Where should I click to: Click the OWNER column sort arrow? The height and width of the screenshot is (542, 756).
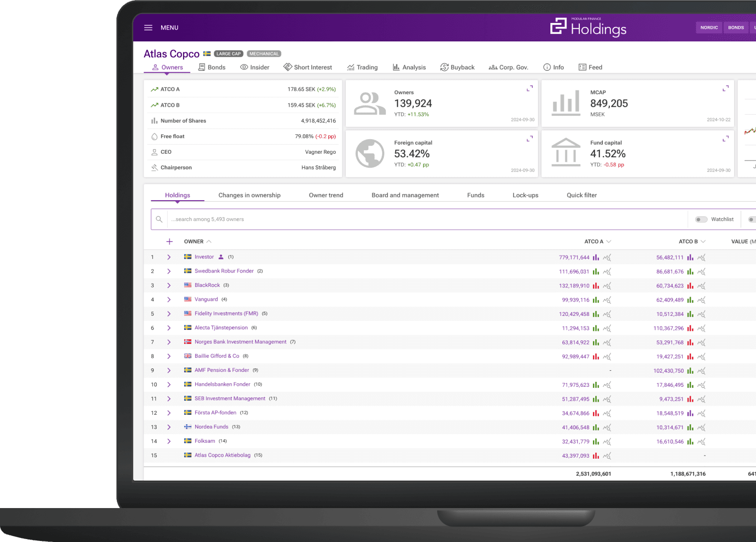coord(209,241)
